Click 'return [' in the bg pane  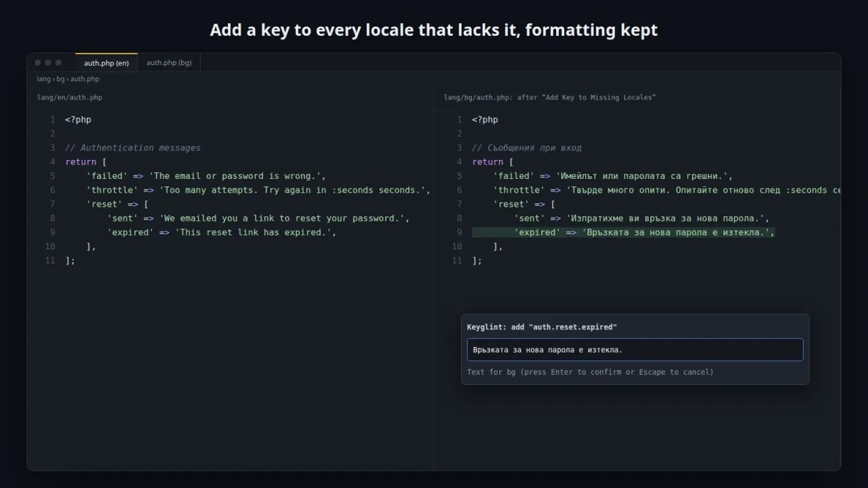[x=493, y=162]
